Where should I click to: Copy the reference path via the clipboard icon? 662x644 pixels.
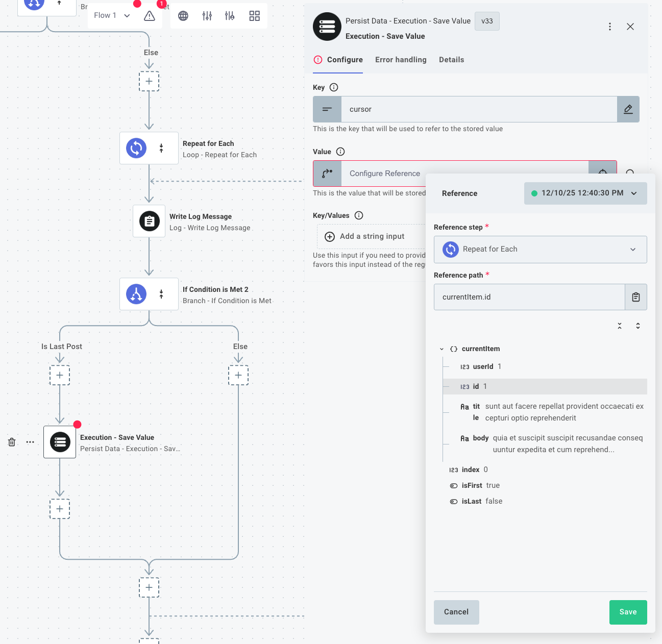[635, 296]
